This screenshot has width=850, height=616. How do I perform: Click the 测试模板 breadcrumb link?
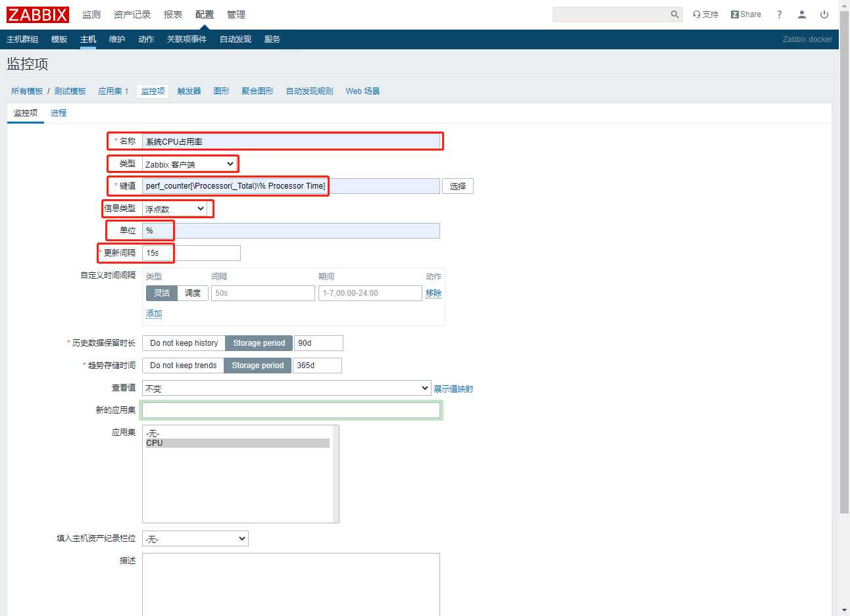tap(70, 91)
